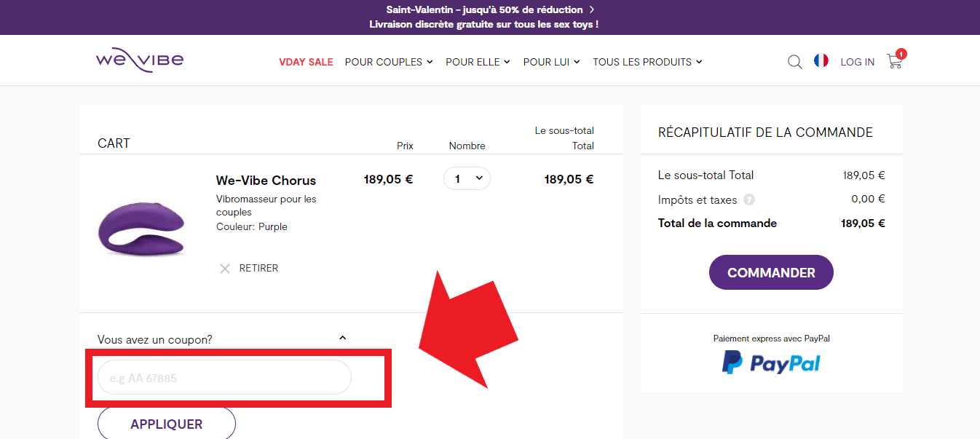Expand the POUR COUPLES menu
Viewport: 980px width, 439px height.
389,62
